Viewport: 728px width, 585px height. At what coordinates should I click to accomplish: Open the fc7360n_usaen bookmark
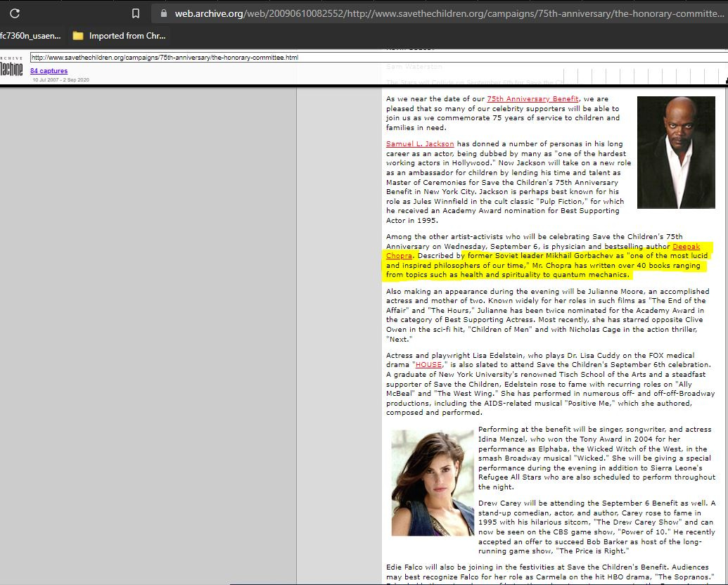click(x=30, y=36)
